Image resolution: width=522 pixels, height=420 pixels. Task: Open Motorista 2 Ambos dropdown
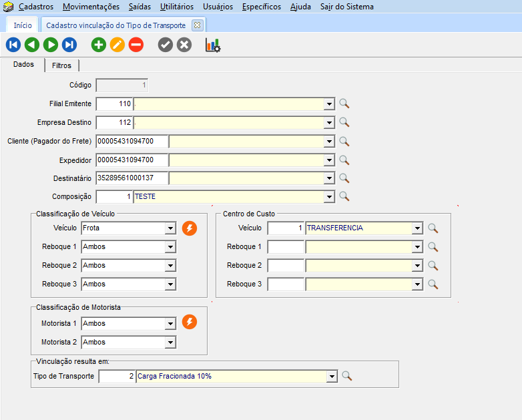170,342
